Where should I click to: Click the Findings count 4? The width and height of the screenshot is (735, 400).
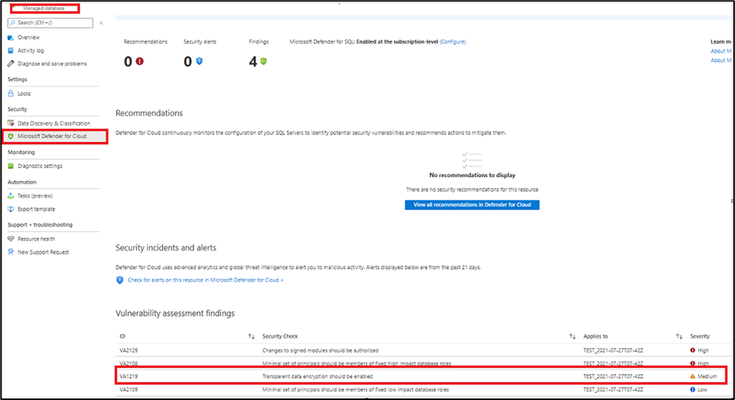click(x=253, y=61)
